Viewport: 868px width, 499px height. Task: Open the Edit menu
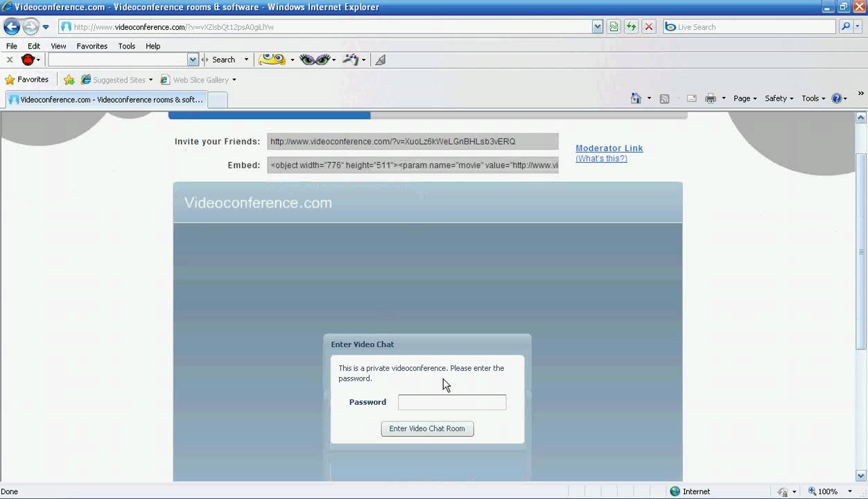click(34, 46)
